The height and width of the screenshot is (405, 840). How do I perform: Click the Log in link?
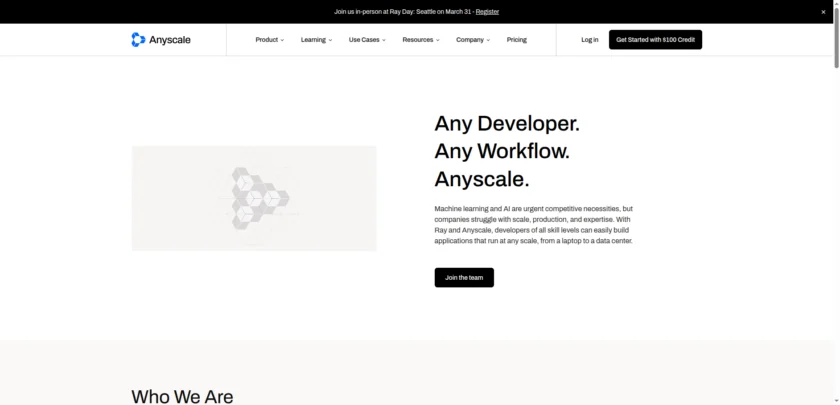click(590, 40)
